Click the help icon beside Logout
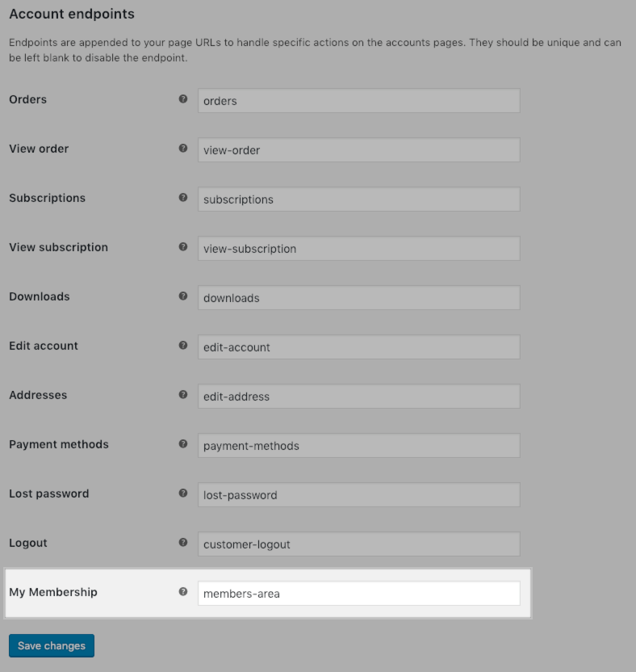 click(x=183, y=541)
